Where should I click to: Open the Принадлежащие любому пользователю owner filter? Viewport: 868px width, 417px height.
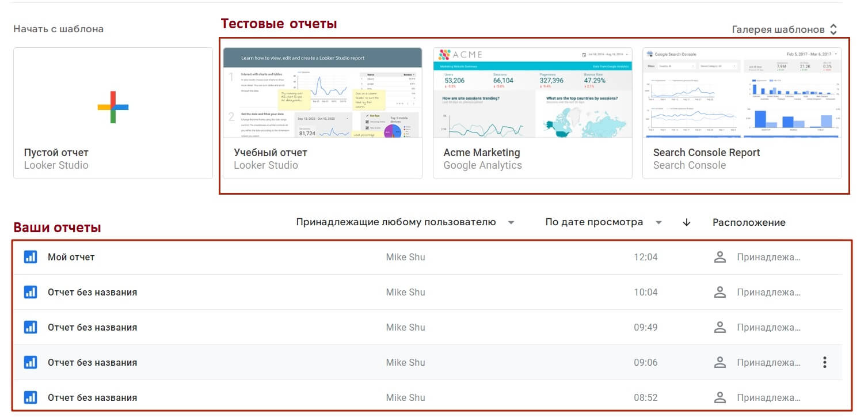click(405, 222)
